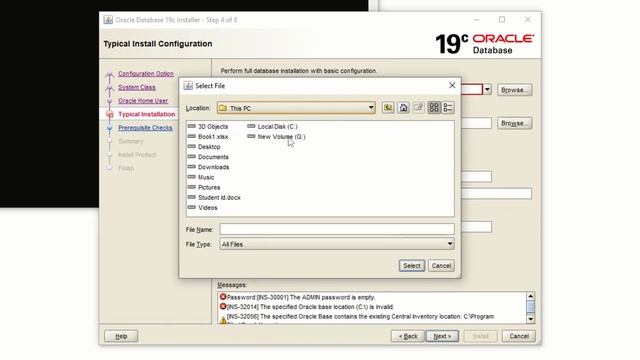This screenshot has width=640, height=360.
Task: Go to Oracle Home User installer step
Action: [143, 101]
